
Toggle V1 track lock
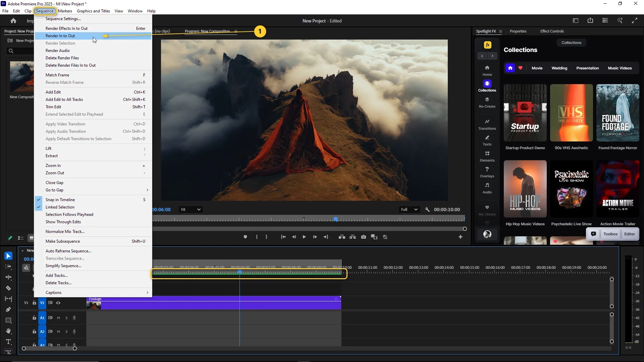(34, 303)
